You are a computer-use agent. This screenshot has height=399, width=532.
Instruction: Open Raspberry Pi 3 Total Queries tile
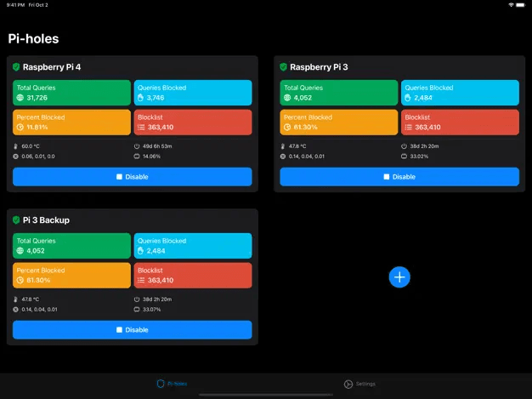(339, 93)
